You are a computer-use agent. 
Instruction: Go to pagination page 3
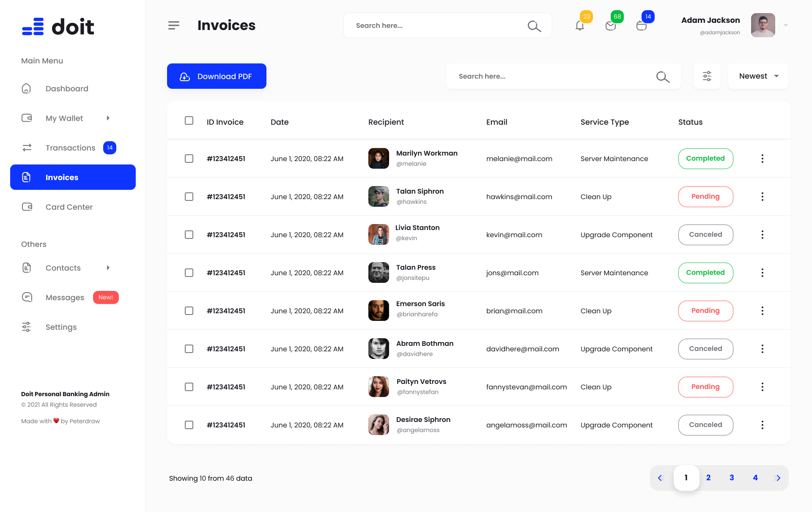point(732,478)
